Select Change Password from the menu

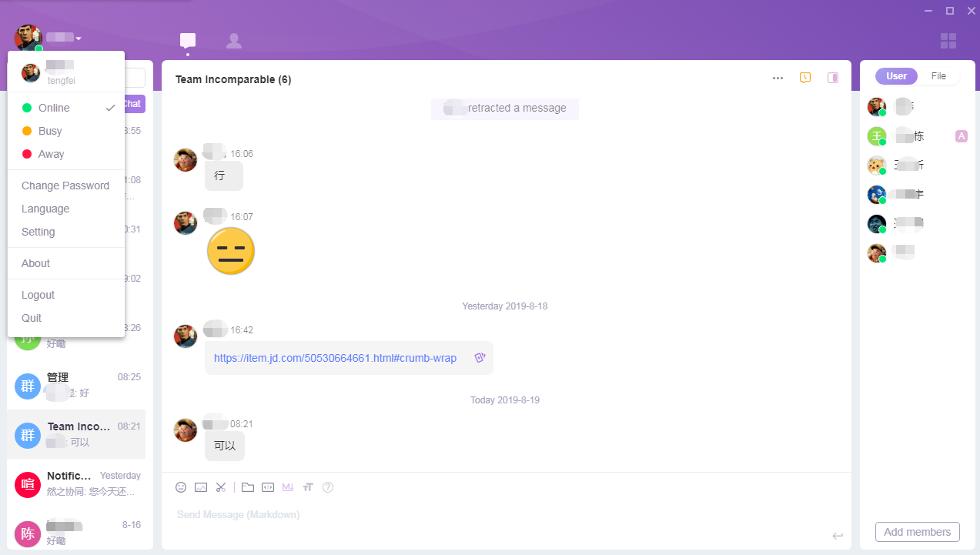65,186
